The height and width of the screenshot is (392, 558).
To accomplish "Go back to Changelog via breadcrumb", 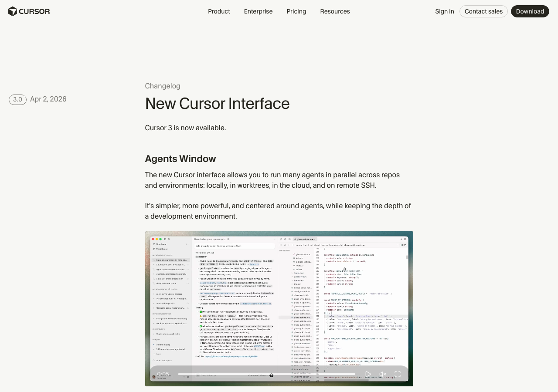I will (163, 86).
